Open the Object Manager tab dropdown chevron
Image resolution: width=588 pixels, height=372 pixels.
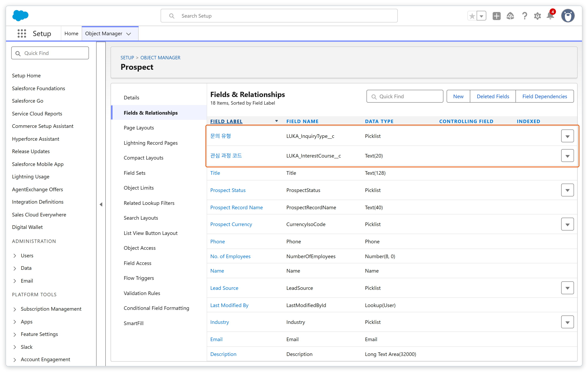129,34
